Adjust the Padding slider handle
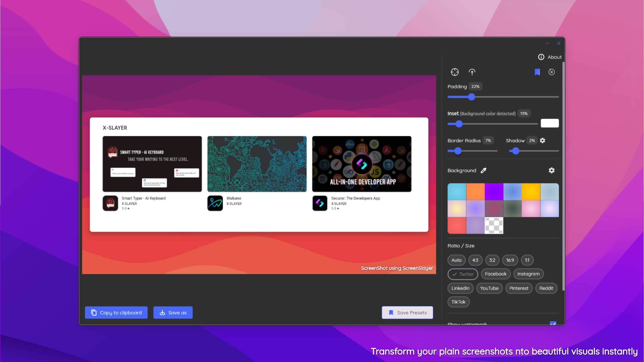This screenshot has width=644, height=362. click(x=472, y=97)
